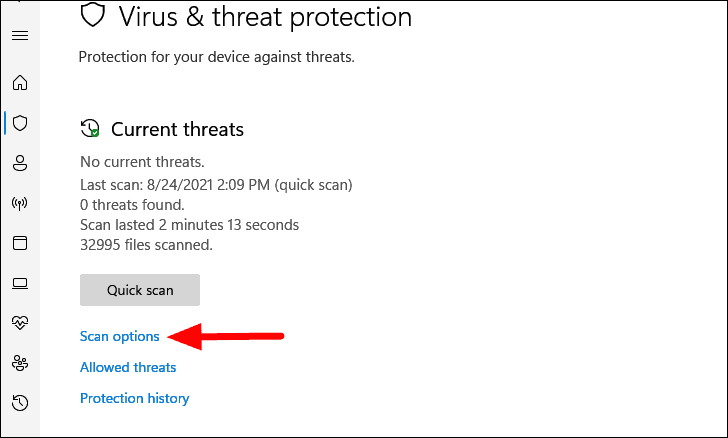Screen dimensions: 728x438
Task: Open Account protection person icon
Action: (20, 163)
